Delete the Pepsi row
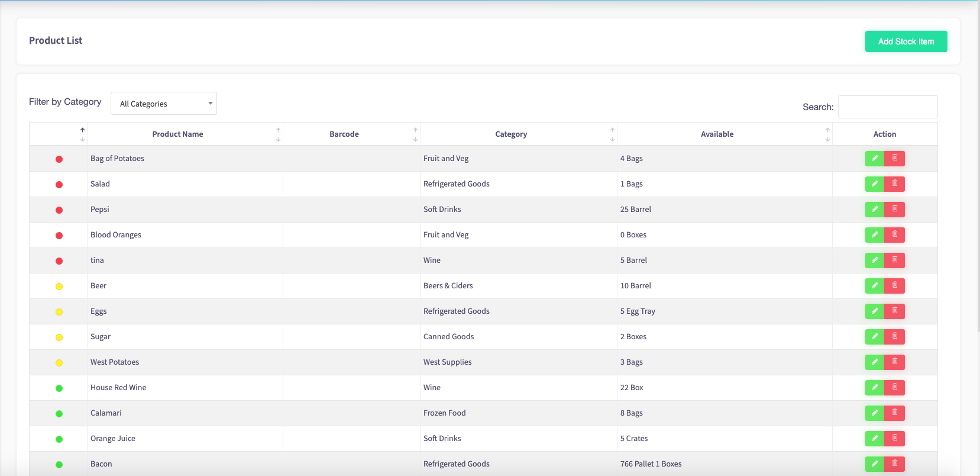 point(895,210)
